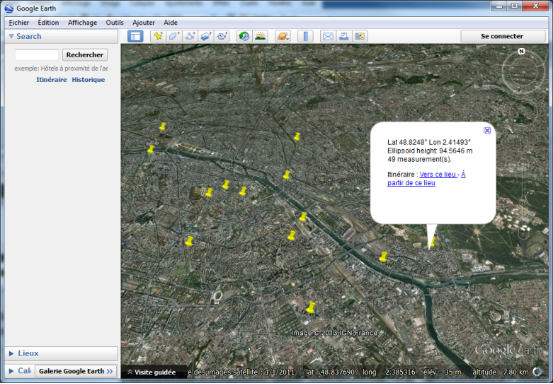Select the 'Ellipsoid height: 94.5646 m' text
The image size is (553, 384).
[430, 151]
